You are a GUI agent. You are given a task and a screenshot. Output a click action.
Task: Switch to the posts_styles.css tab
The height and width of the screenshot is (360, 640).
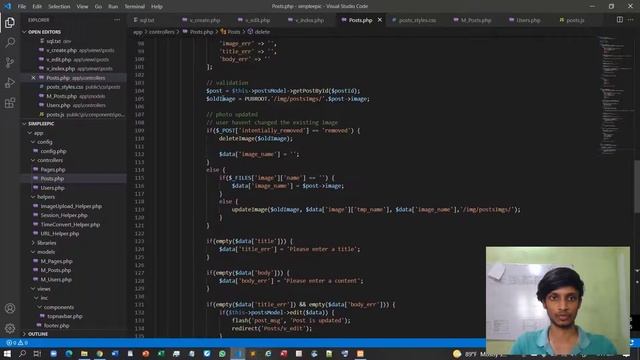tap(417, 20)
